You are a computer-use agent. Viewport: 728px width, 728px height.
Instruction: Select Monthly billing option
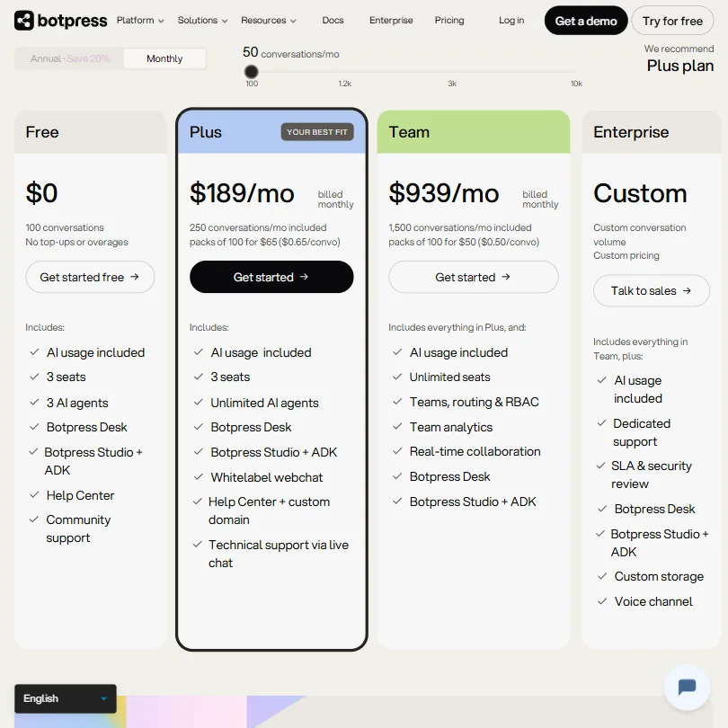[x=164, y=58]
